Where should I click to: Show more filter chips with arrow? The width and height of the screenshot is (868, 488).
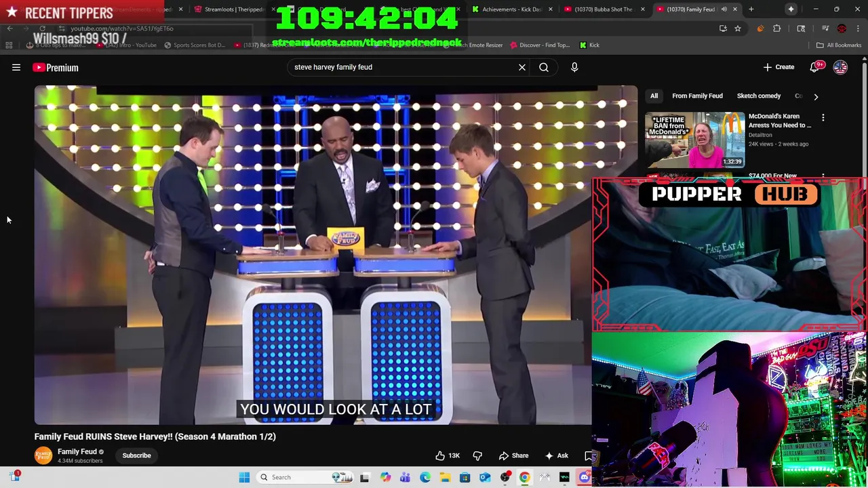[x=816, y=96]
